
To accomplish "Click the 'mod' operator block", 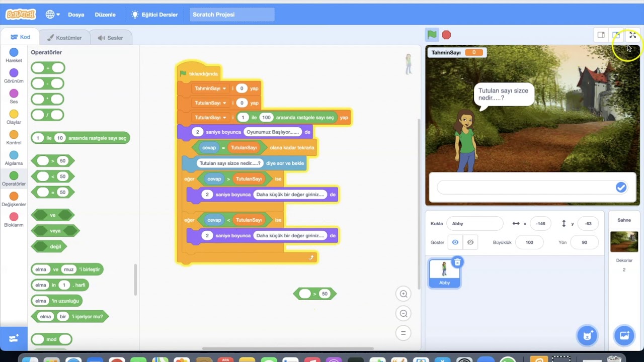I will [x=51, y=339].
